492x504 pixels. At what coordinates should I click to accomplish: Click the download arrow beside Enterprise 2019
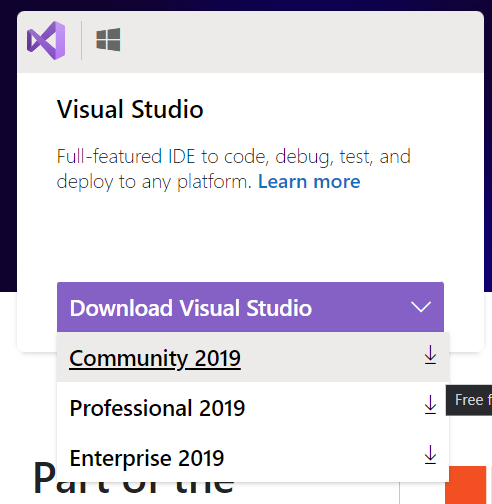click(x=430, y=455)
